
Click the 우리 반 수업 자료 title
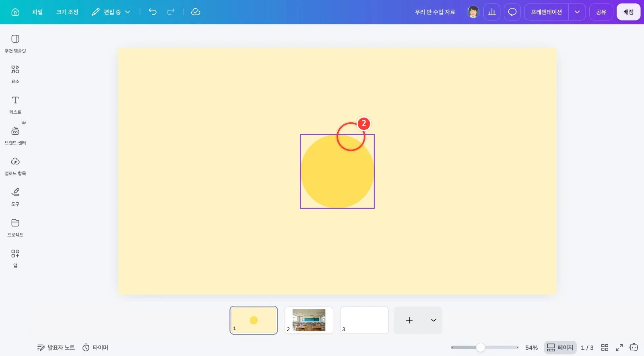tap(435, 12)
